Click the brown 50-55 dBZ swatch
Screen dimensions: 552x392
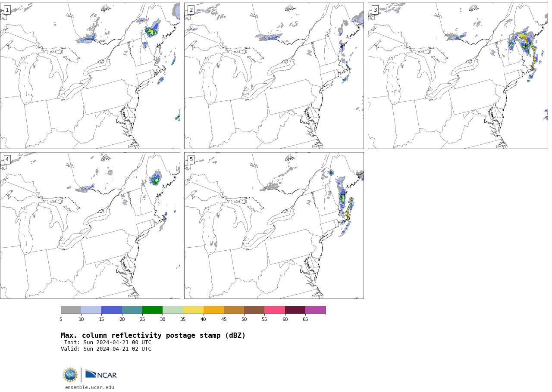tap(254, 310)
